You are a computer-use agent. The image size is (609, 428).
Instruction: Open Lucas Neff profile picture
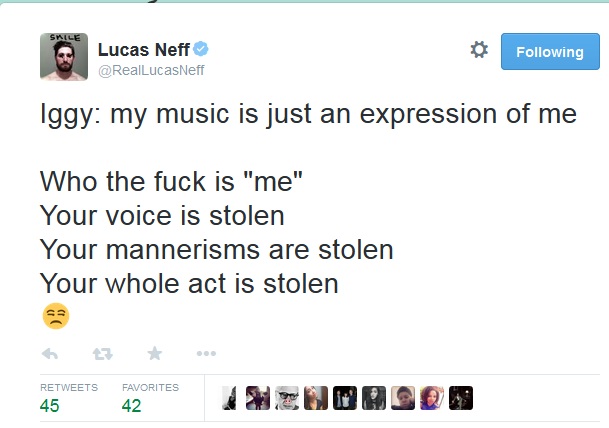tap(64, 57)
